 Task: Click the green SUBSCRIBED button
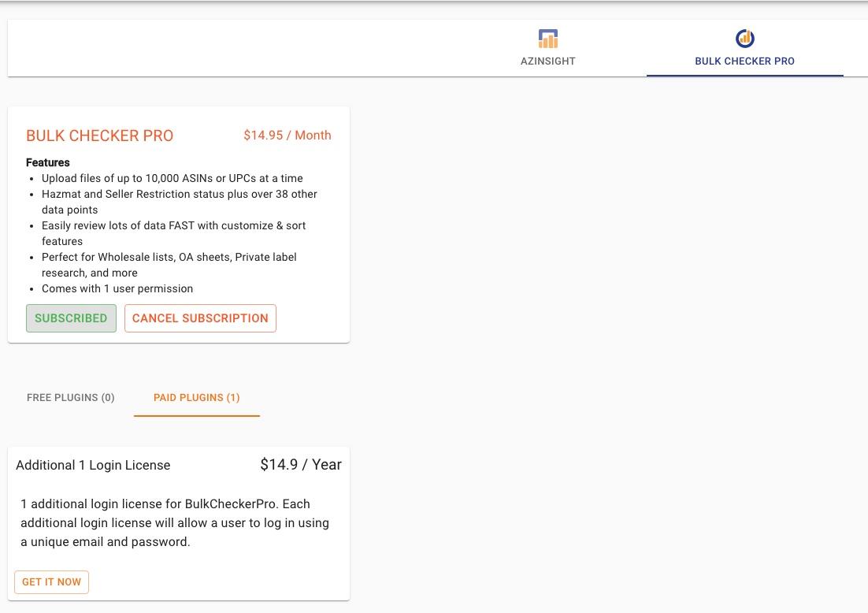coord(71,318)
